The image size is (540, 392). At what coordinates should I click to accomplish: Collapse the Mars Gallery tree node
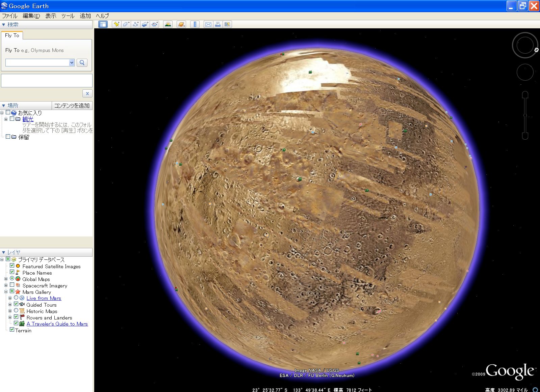pos(6,292)
